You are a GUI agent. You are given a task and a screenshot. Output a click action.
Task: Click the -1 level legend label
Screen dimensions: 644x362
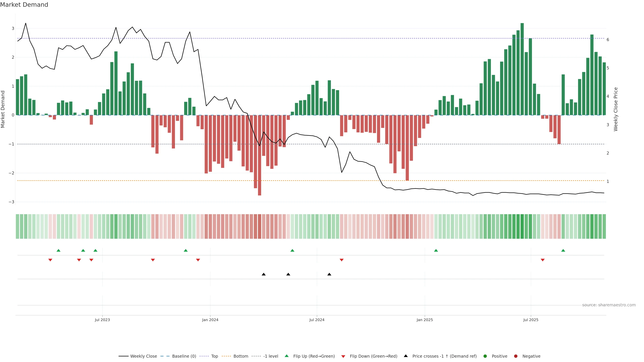pyautogui.click(x=271, y=356)
